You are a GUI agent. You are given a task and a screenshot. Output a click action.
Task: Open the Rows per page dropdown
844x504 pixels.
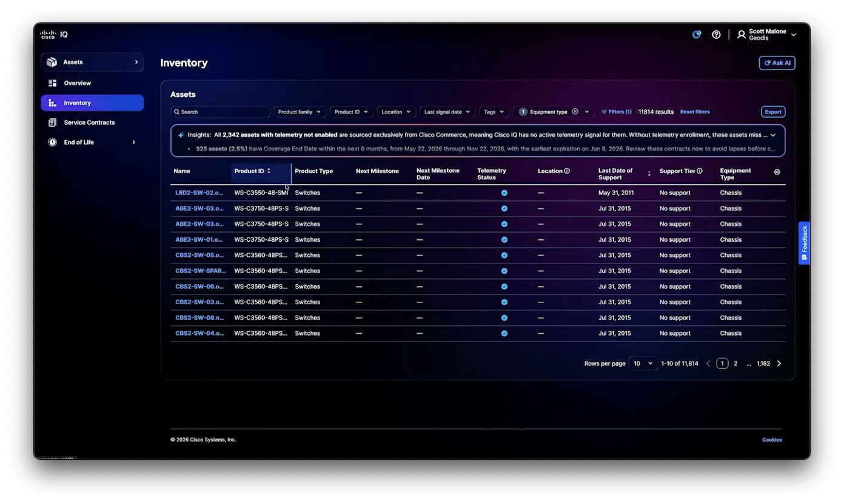(643, 363)
